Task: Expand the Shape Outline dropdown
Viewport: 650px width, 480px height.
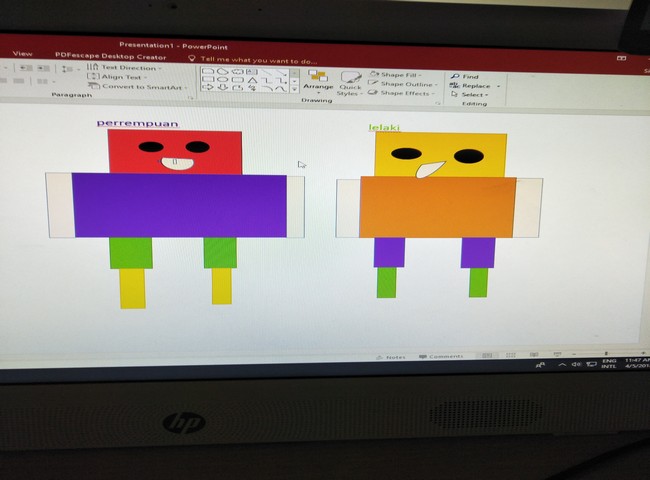Action: pyautogui.click(x=403, y=84)
